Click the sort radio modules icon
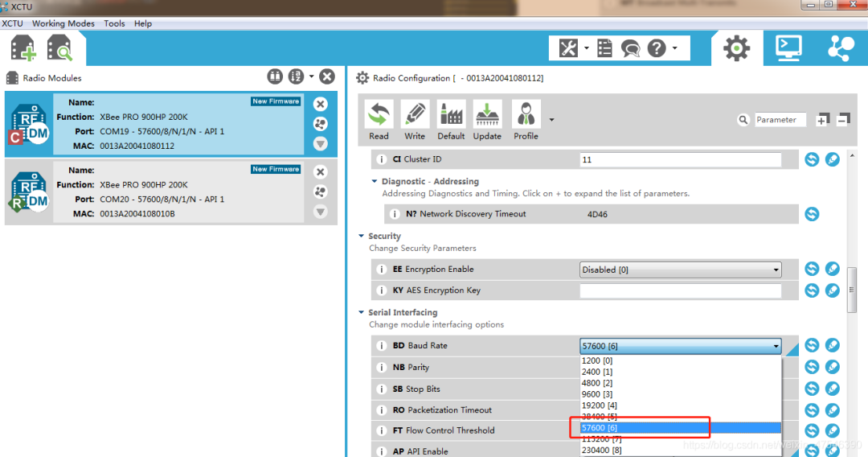 (296, 76)
